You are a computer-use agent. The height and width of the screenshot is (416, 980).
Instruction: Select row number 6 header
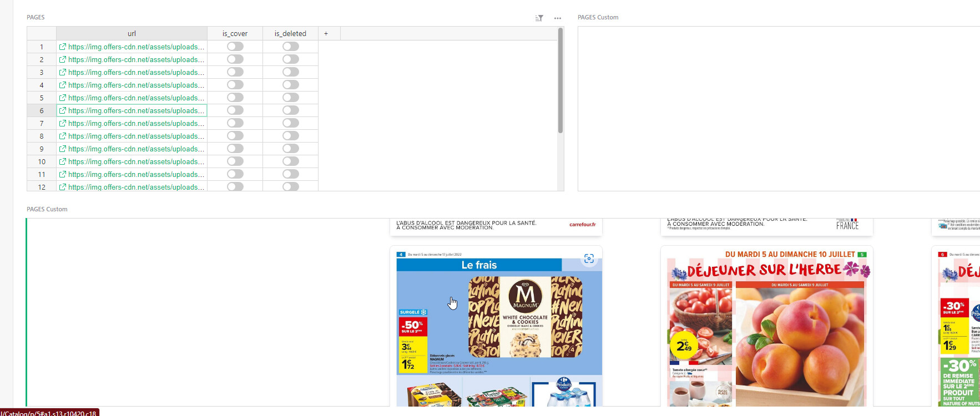pyautogui.click(x=42, y=111)
